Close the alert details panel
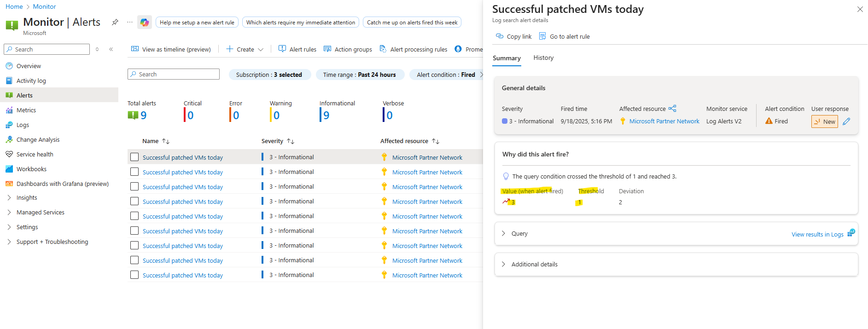This screenshot has height=329, width=868. pos(860,9)
